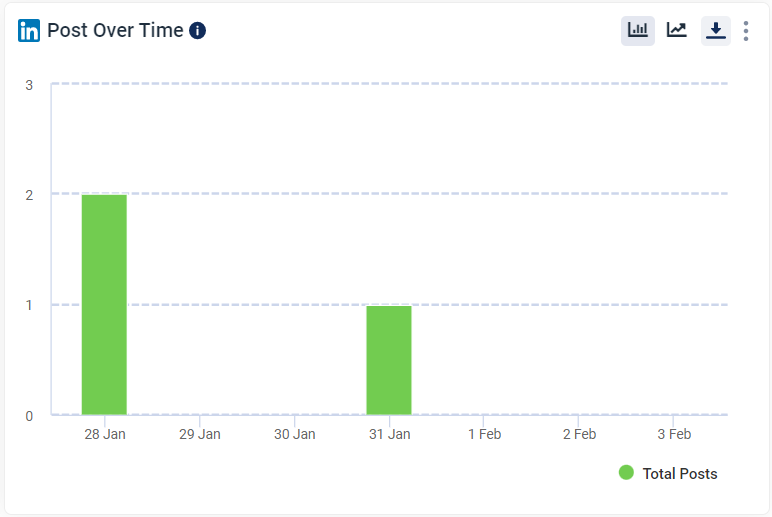Open the three-dot options menu
Viewport: 772px width, 517px height.
(x=746, y=31)
